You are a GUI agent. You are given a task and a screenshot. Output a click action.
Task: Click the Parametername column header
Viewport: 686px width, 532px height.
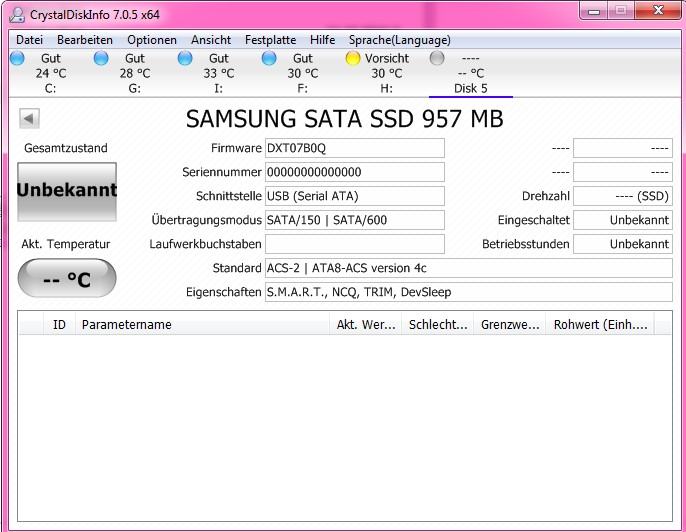click(202, 324)
